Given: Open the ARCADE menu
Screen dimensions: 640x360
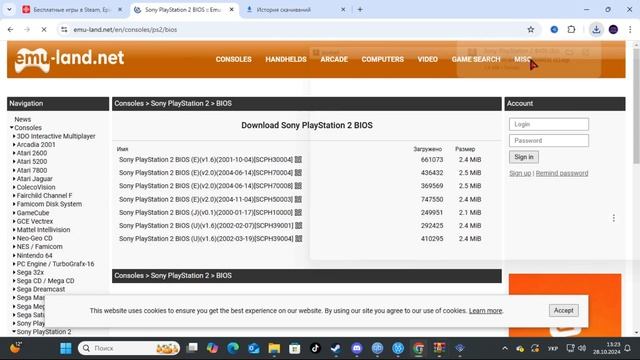Looking at the screenshot, I should (334, 59).
